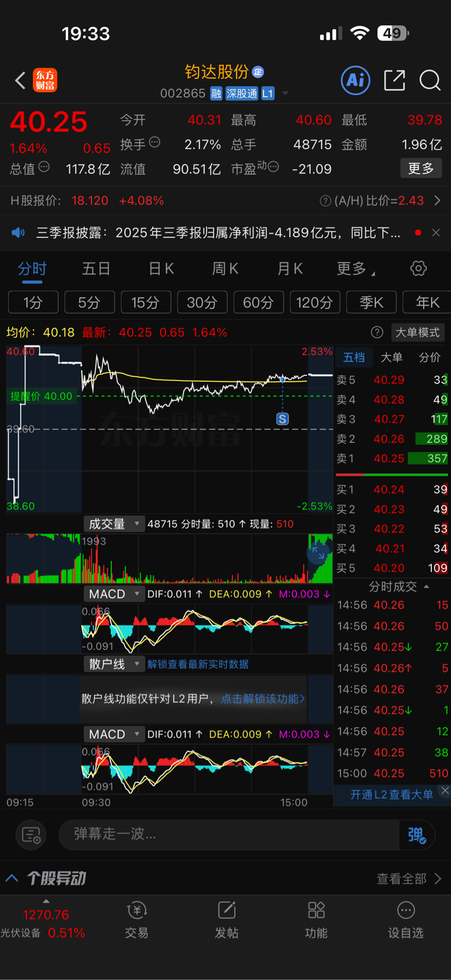The height and width of the screenshot is (980, 451).
Task: Close the 开通L2查看大单 banner
Action: tap(445, 790)
